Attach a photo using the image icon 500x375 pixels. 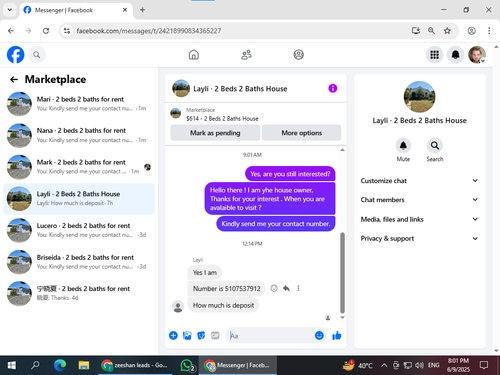click(187, 335)
